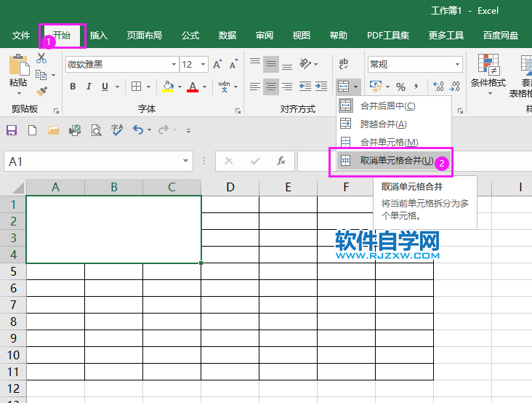Choose 取消单元格合并(U) menu item
532x403 pixels.
click(394, 161)
